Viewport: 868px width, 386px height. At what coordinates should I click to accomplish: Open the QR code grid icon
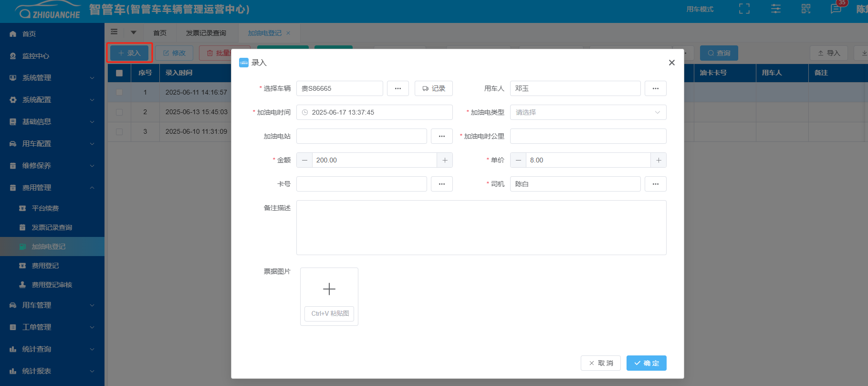806,9
